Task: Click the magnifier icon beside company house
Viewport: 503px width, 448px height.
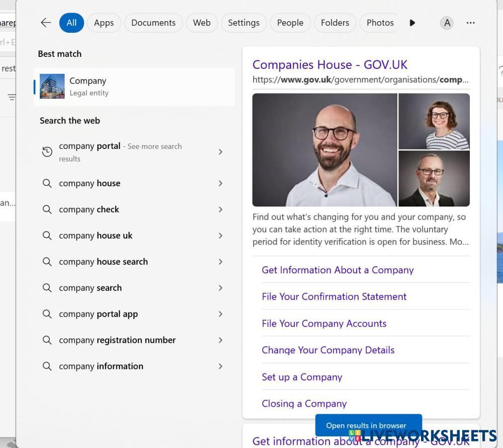Action: pyautogui.click(x=47, y=183)
